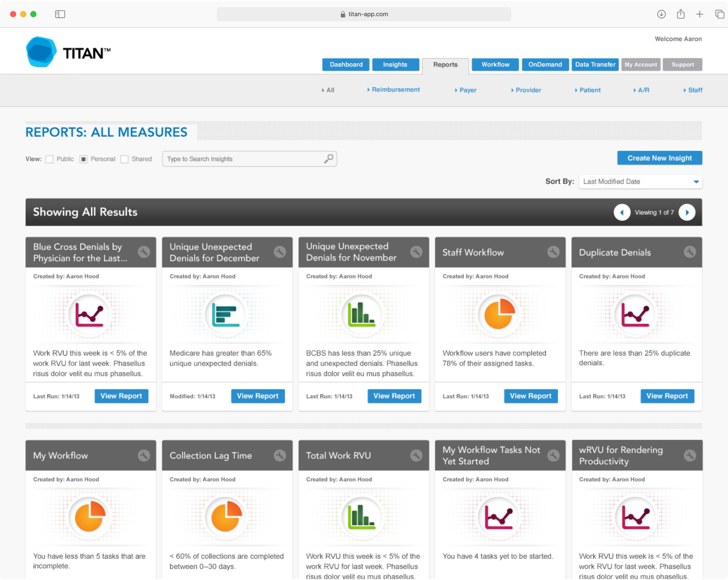Screen dimensions: 728x580
Task: Toggle browser sidebar icon
Action: pos(60,14)
